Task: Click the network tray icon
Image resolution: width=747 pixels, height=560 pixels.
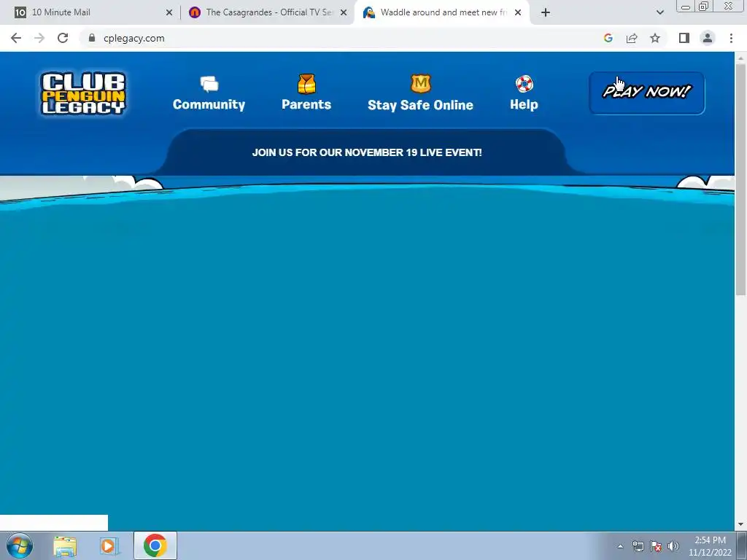Action: [638, 546]
